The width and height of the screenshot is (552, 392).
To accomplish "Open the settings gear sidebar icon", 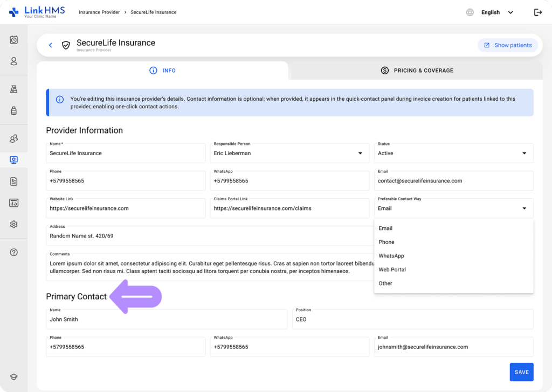I will (x=13, y=225).
